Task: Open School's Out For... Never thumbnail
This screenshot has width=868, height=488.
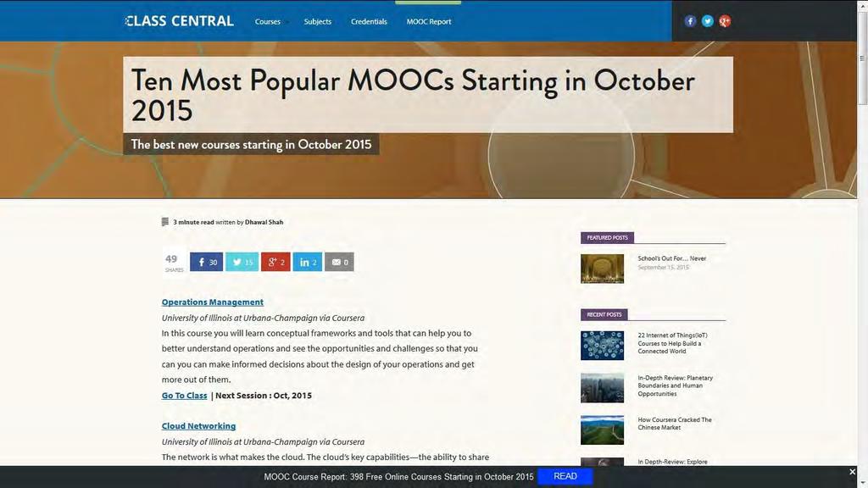Action: pyautogui.click(x=603, y=269)
